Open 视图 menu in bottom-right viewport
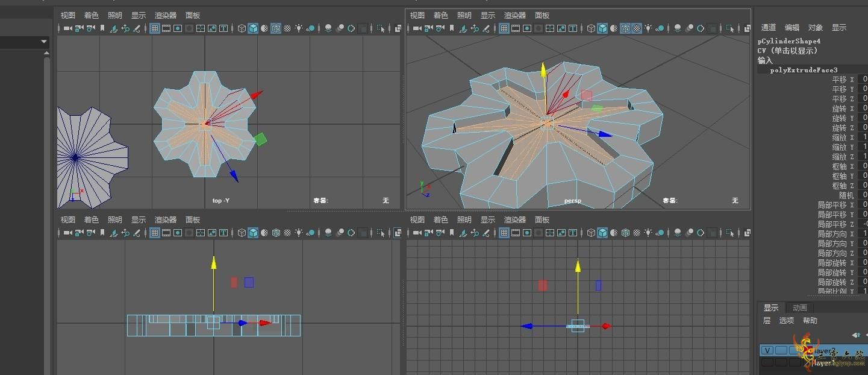 tap(417, 220)
